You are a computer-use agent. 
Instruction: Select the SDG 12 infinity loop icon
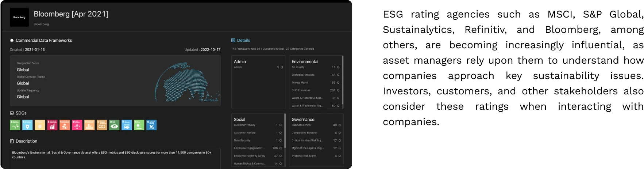pos(102,125)
